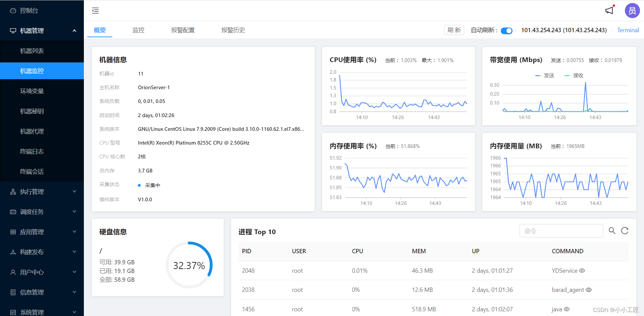
Task: Click the 刷新 refresh button
Action: tap(454, 30)
